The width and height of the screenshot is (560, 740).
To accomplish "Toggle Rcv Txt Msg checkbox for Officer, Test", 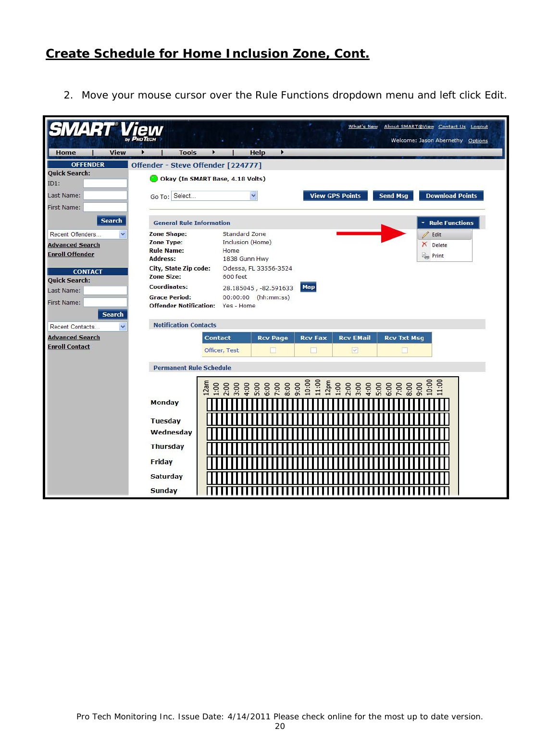I will click(x=405, y=350).
